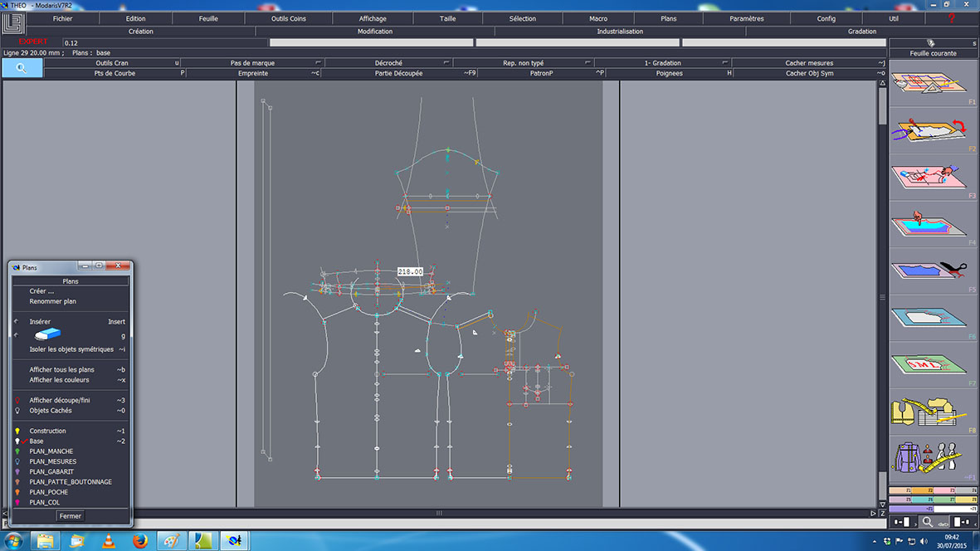Screen dimensions: 980x551
Task: Select the eraser icon in Plans panel
Action: (x=48, y=334)
